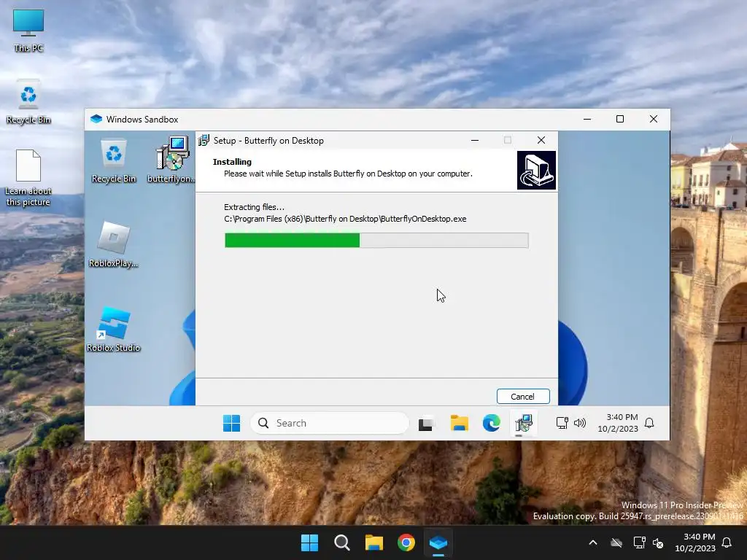Launch Google Chrome from host taskbar

pyautogui.click(x=406, y=542)
